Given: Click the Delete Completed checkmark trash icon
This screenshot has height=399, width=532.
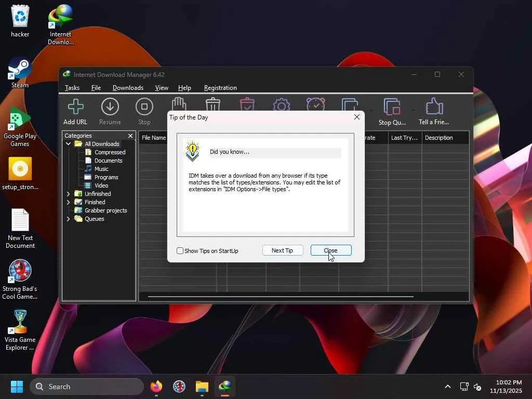Looking at the screenshot, I should pos(247,104).
